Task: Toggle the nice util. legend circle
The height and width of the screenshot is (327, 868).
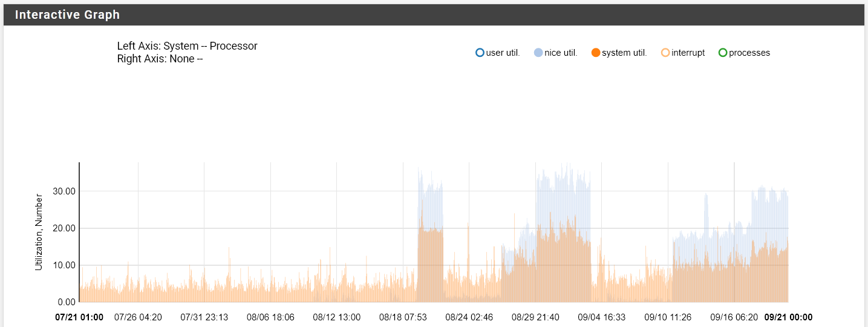Action: click(x=538, y=53)
